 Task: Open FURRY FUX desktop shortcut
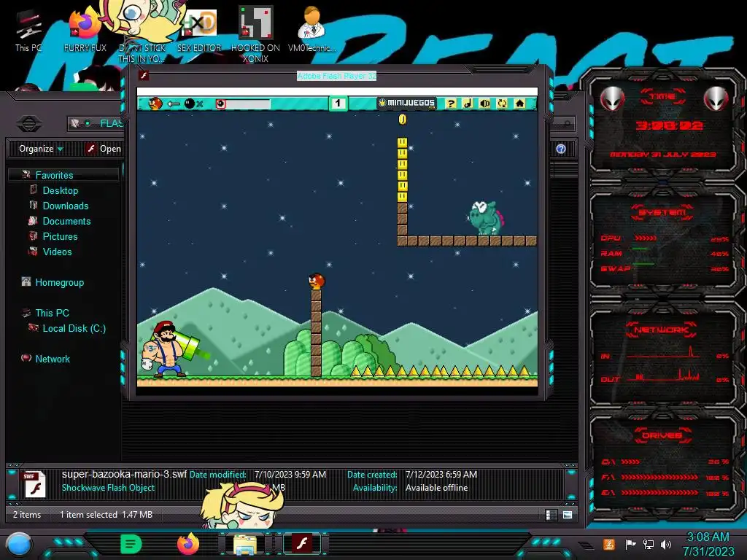(85, 31)
